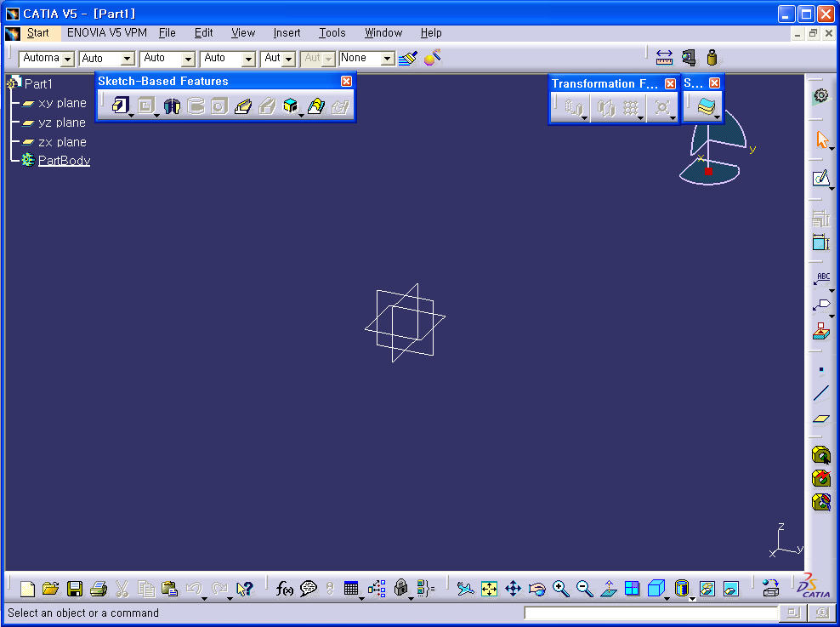This screenshot has height=627, width=840.
Task: Open the 'Automa' graphic properties dropdown
Action: 68,59
